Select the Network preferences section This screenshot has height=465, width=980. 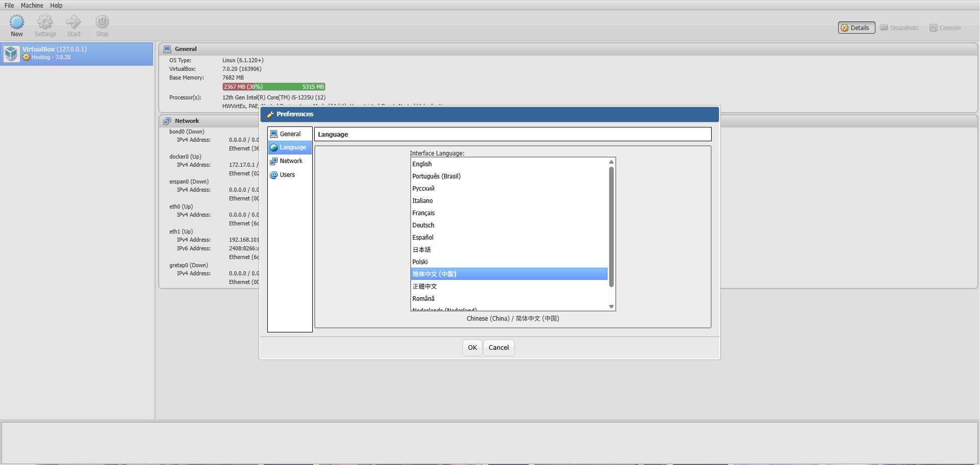coord(291,161)
